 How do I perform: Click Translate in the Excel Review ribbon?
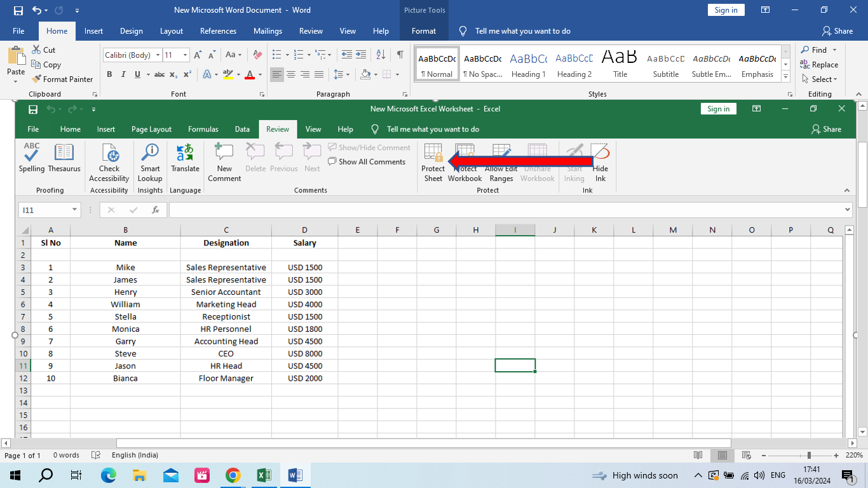point(185,158)
